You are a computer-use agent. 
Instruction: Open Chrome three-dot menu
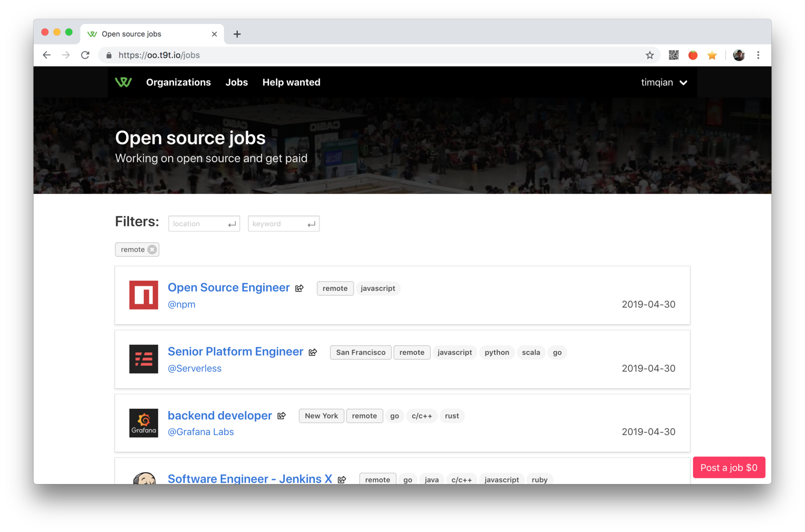758,55
